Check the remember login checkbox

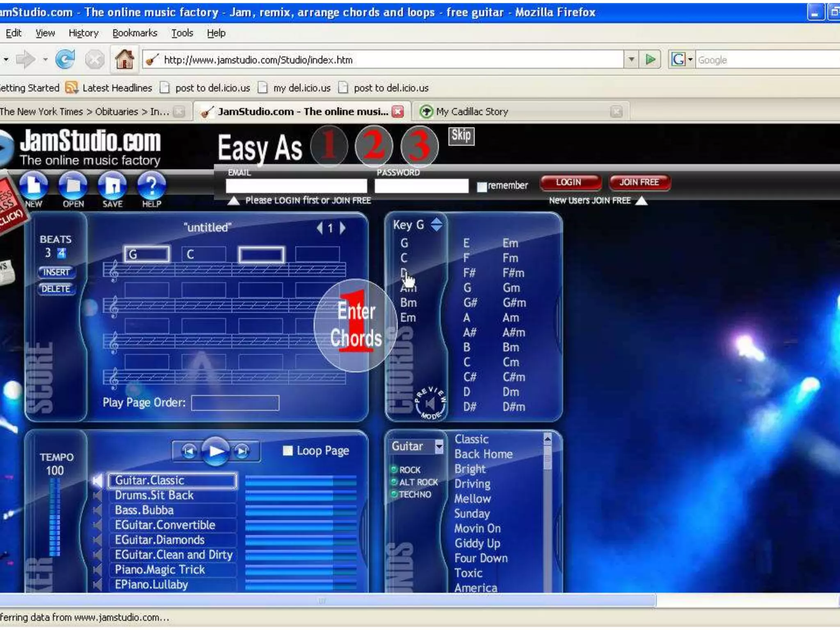pos(482,187)
